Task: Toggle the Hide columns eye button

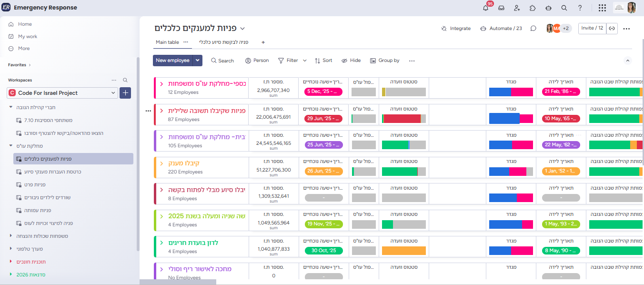Action: click(x=351, y=61)
